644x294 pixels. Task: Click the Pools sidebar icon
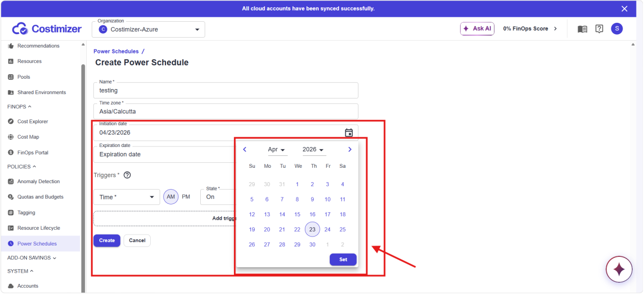pos(11,77)
